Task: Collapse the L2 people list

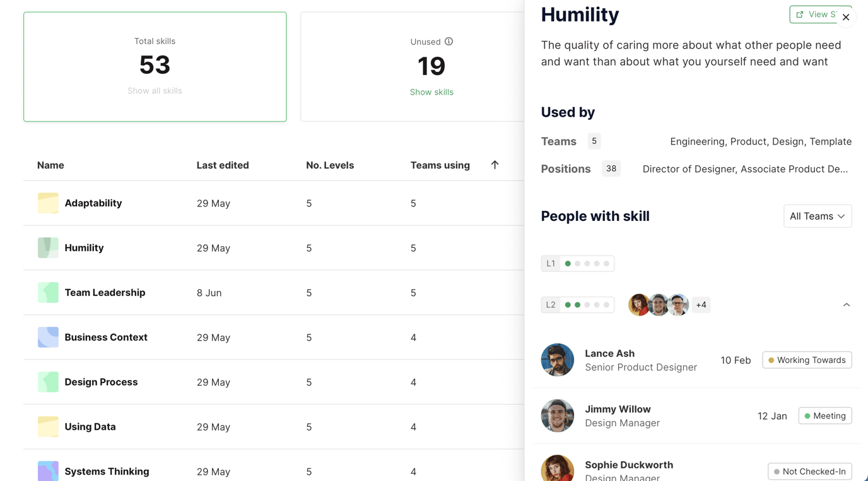Action: pos(847,304)
